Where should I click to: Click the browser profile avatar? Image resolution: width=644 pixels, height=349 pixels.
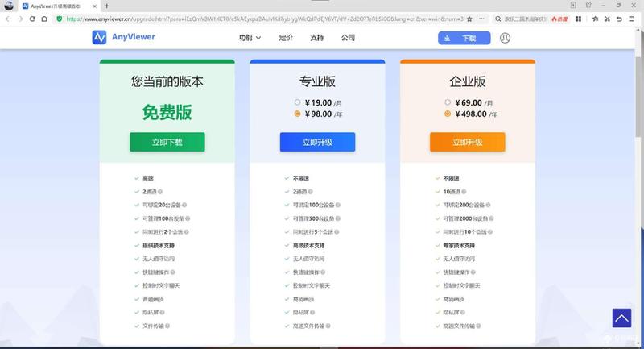(x=8, y=6)
